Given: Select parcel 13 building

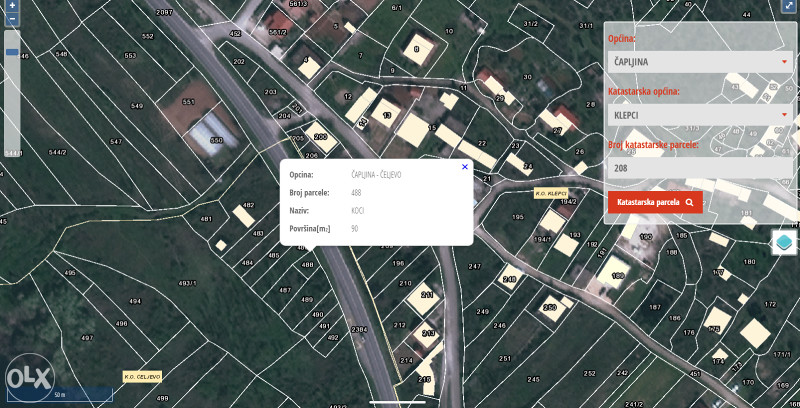Looking at the screenshot, I should [386, 115].
